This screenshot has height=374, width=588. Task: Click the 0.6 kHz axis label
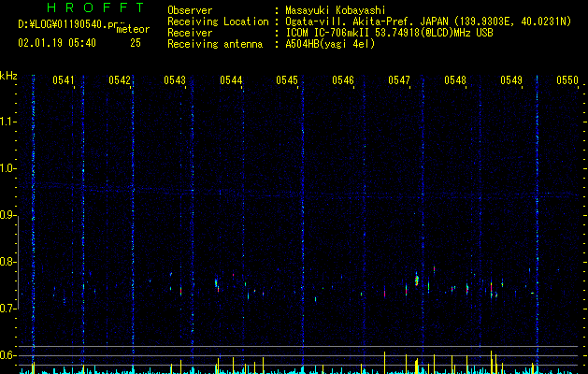coord(8,355)
